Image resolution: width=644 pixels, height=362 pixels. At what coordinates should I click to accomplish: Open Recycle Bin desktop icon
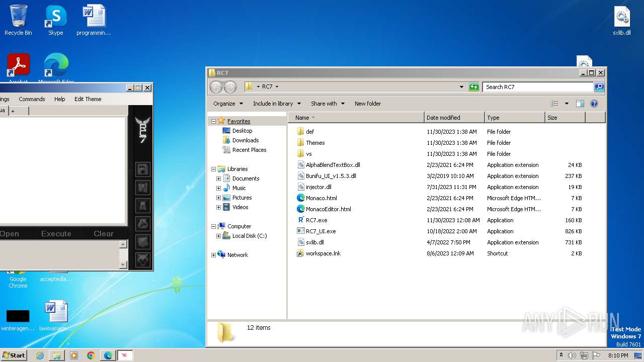coord(18,21)
